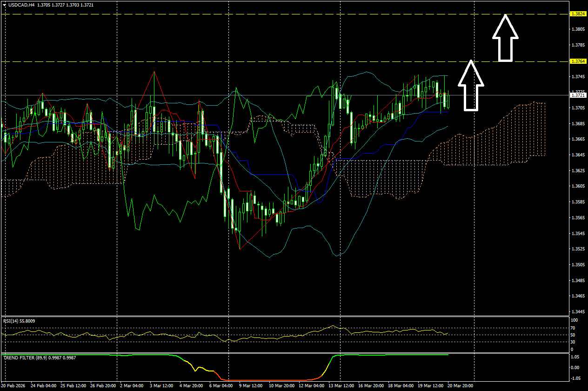Click the 1.3785 price axis label

tap(578, 45)
